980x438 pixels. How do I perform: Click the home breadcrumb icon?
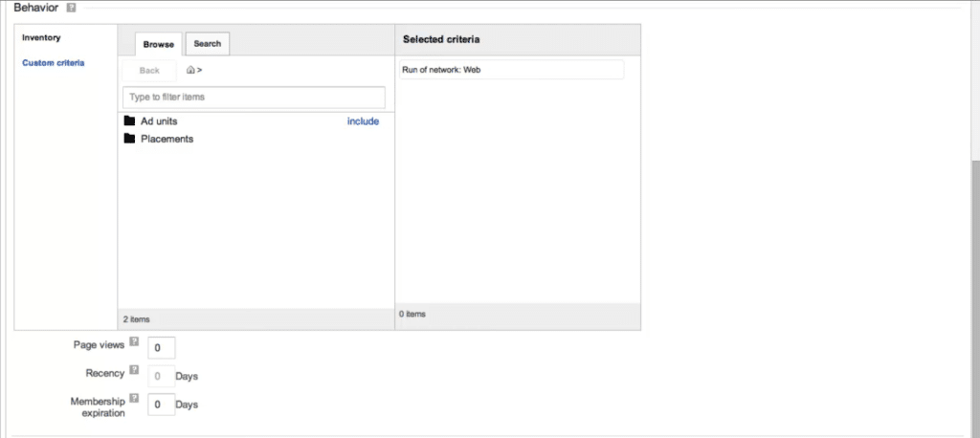click(191, 70)
